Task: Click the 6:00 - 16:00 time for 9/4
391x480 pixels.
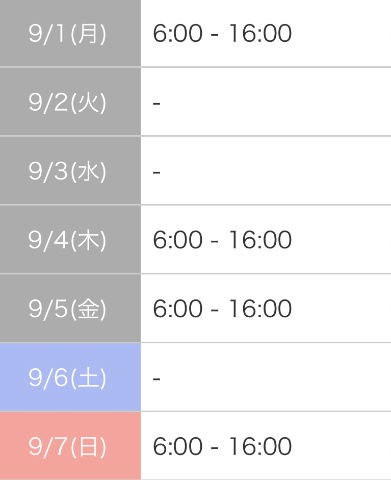Action: click(x=222, y=240)
